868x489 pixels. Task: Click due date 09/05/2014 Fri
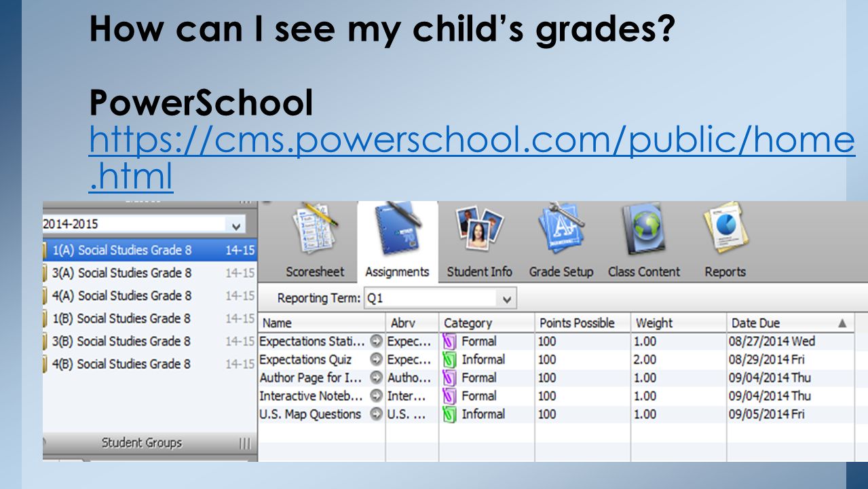pyautogui.click(x=767, y=414)
